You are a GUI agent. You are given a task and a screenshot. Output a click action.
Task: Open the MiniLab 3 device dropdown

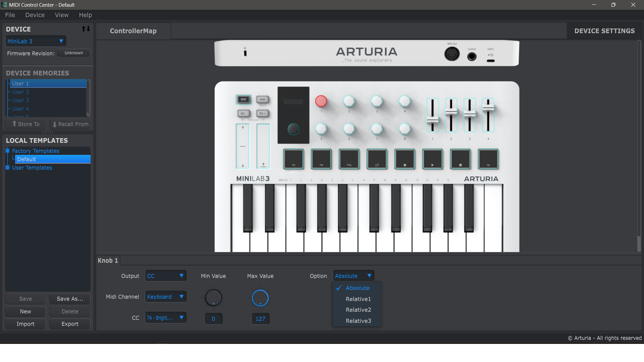[x=36, y=41]
